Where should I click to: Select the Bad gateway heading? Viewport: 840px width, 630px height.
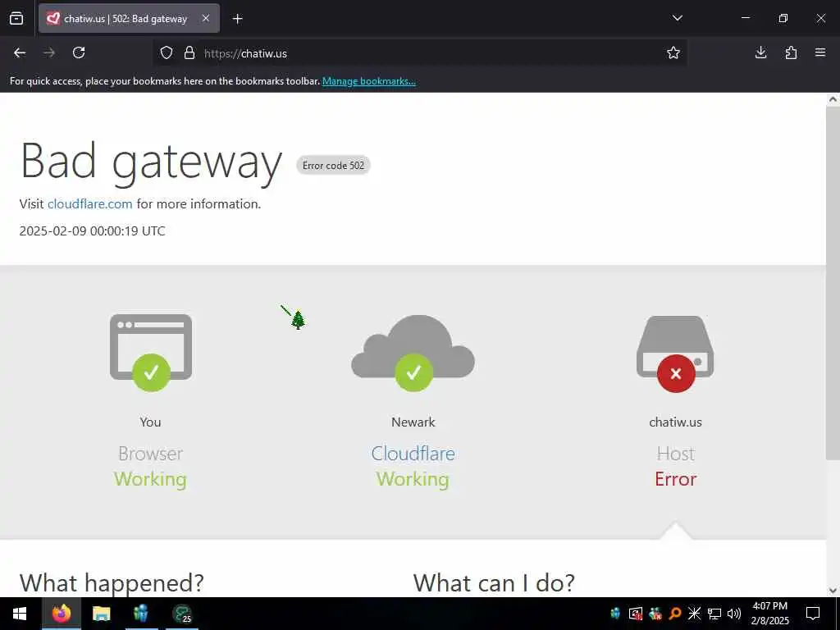[151, 161]
